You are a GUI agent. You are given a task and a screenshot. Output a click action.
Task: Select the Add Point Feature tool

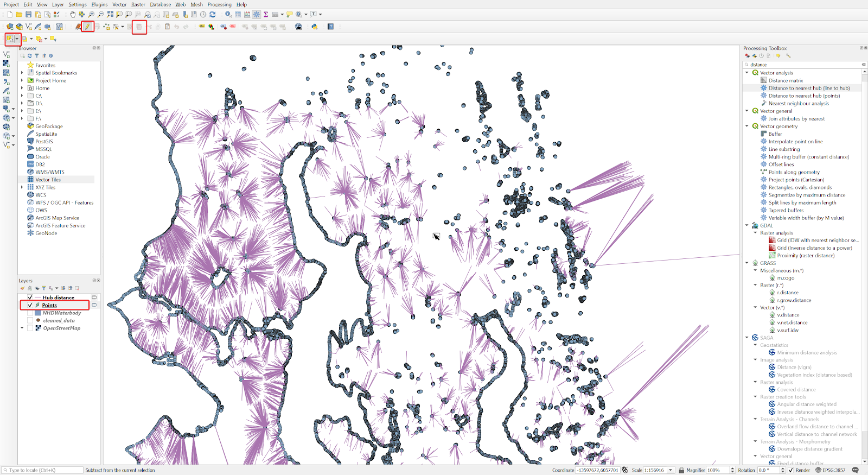tap(106, 27)
